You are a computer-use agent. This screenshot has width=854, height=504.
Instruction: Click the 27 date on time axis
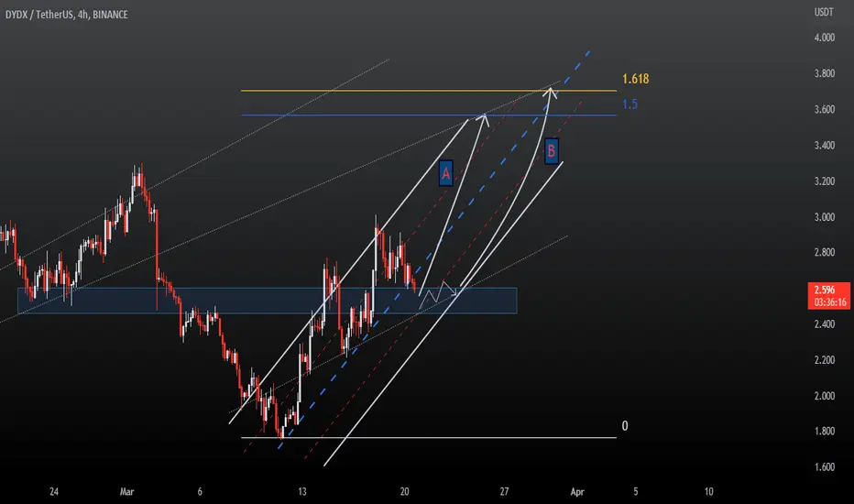(504, 492)
